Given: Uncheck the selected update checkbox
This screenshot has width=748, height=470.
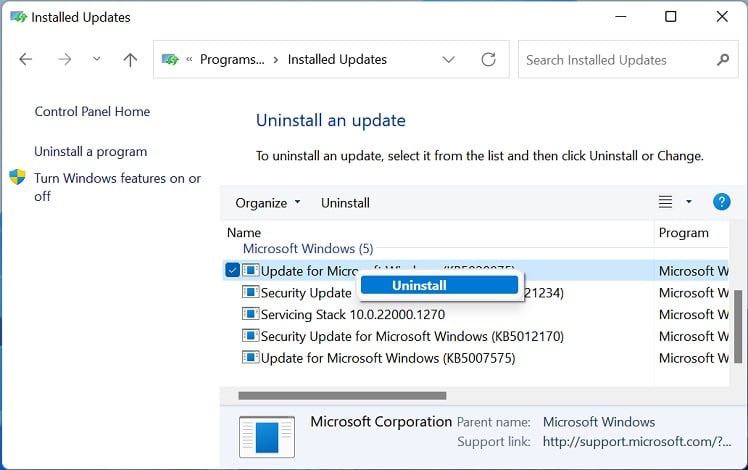Looking at the screenshot, I should 232,270.
